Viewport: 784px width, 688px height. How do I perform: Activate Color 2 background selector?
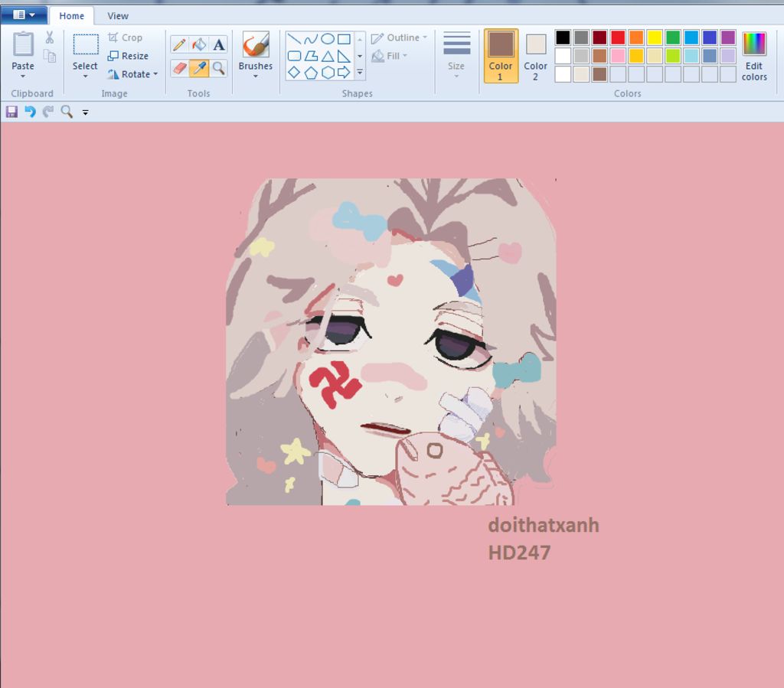coord(535,55)
